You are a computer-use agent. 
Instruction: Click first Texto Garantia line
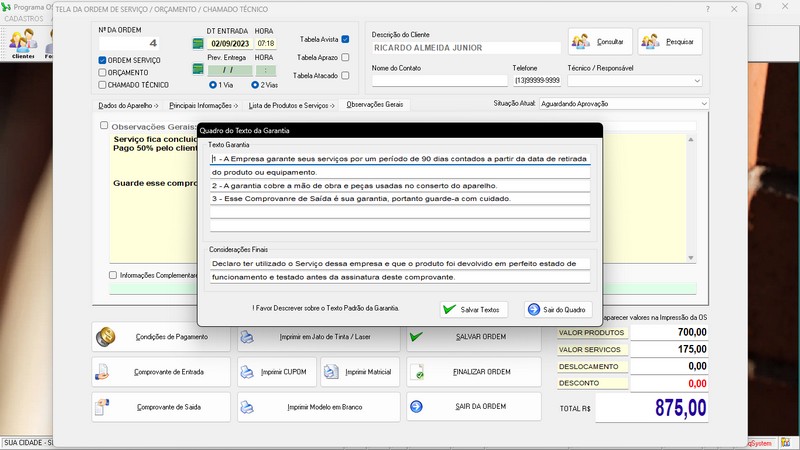[x=400, y=159]
